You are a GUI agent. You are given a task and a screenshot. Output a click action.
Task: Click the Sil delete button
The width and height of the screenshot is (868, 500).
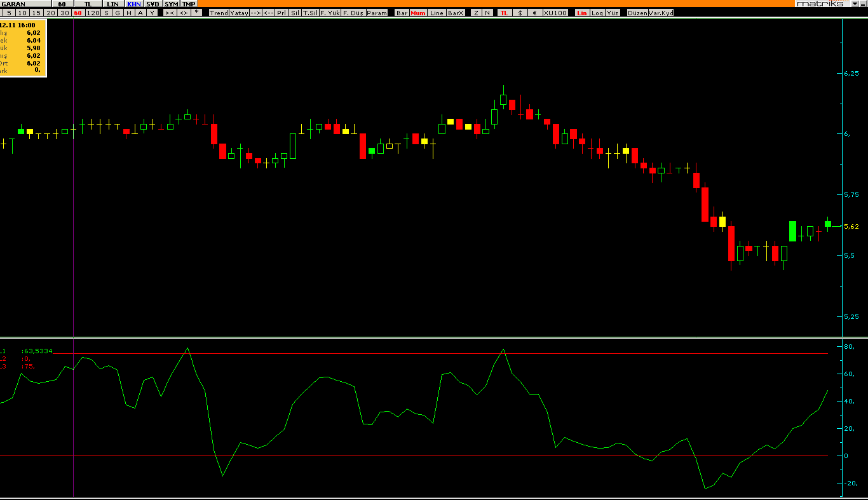[x=295, y=13]
